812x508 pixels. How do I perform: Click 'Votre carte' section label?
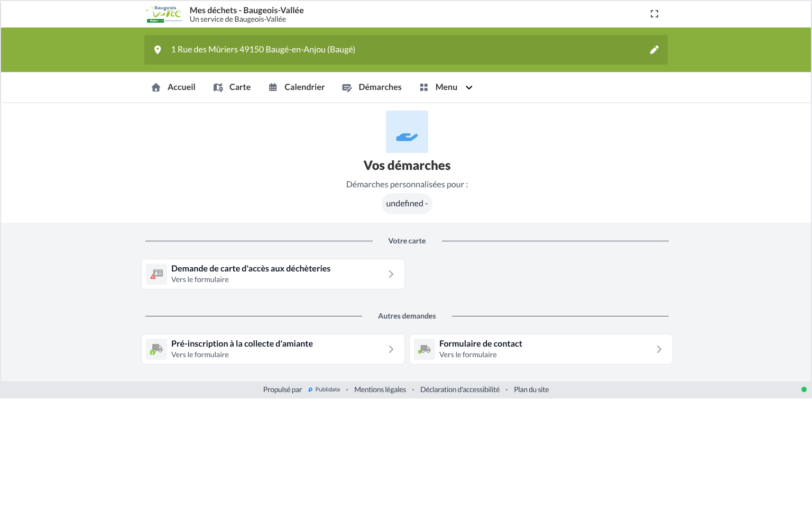click(x=407, y=241)
